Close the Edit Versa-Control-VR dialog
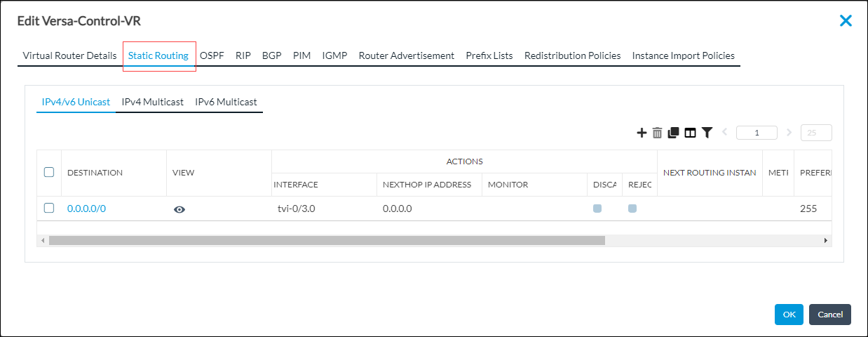This screenshot has height=337, width=868. coord(846,20)
